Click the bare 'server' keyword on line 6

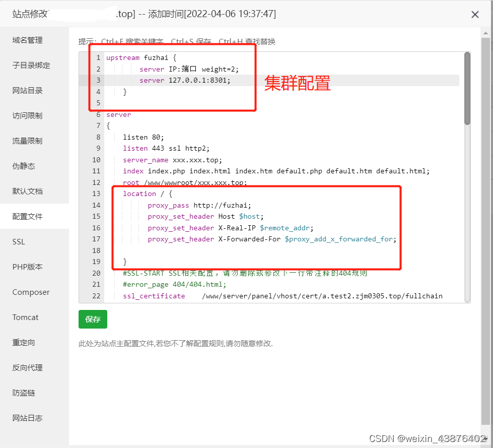click(118, 114)
